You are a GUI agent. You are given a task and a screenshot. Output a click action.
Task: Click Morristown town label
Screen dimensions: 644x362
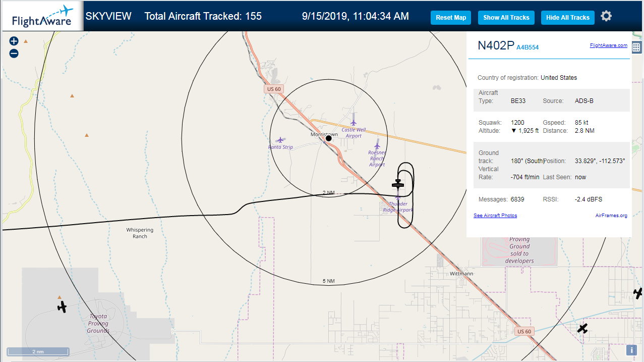tap(324, 134)
